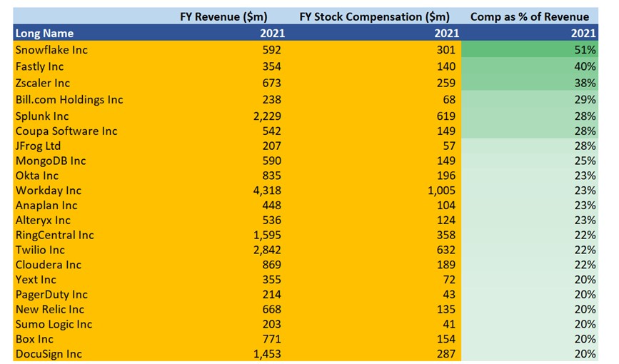Click MongoDB's revenue value 590

pyautogui.click(x=271, y=161)
